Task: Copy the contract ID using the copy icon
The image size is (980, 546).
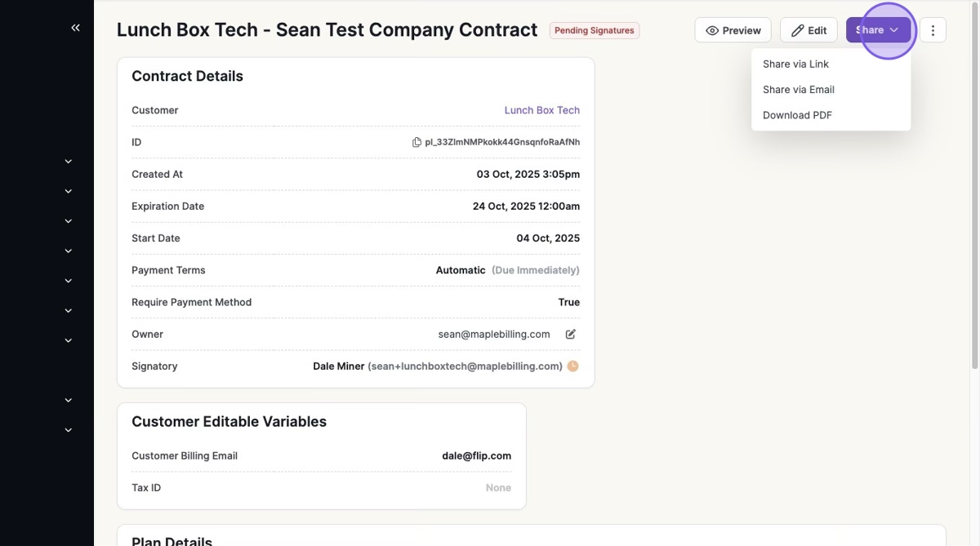Action: click(416, 142)
